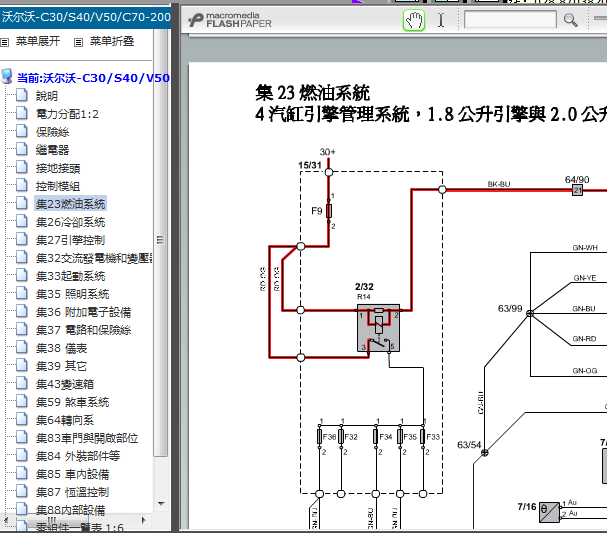
Task: Click the page icon beside 集84 外裝部件等
Action: point(22,455)
